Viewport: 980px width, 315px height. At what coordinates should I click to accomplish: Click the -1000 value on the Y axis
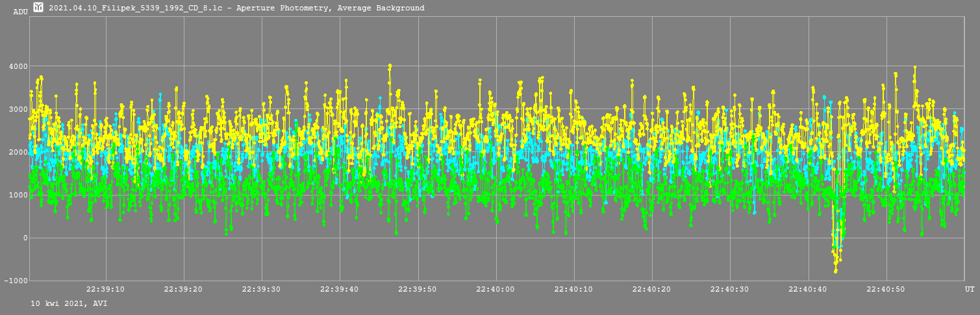point(15,281)
